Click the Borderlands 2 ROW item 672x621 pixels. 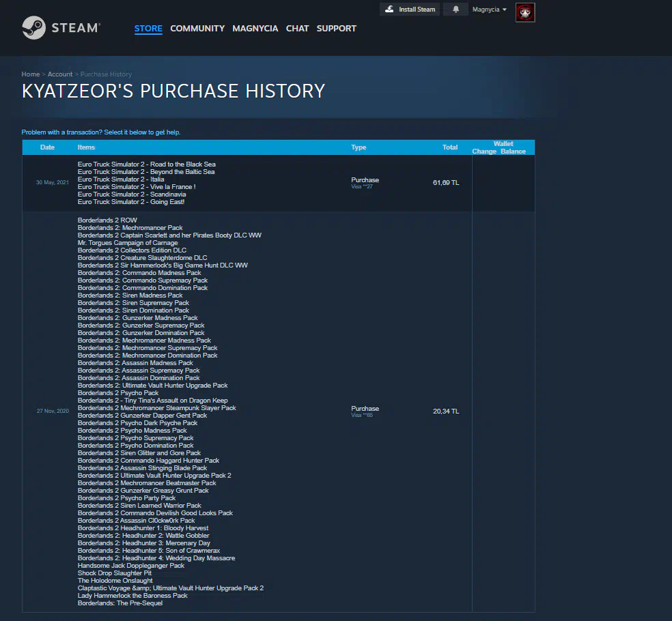click(107, 220)
